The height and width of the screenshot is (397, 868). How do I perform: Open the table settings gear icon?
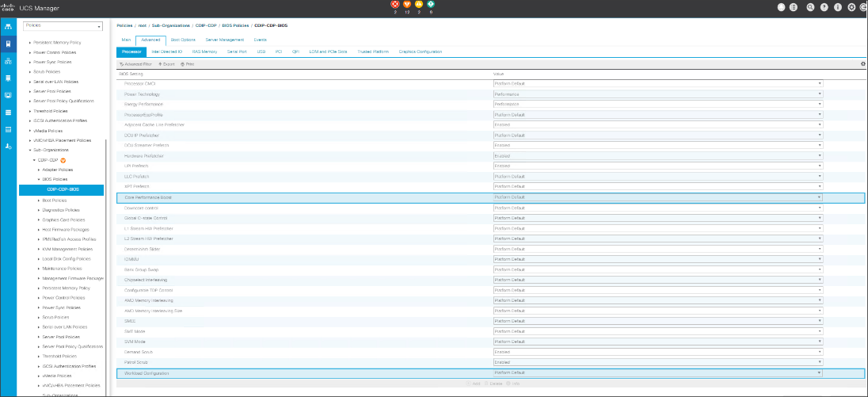click(862, 64)
